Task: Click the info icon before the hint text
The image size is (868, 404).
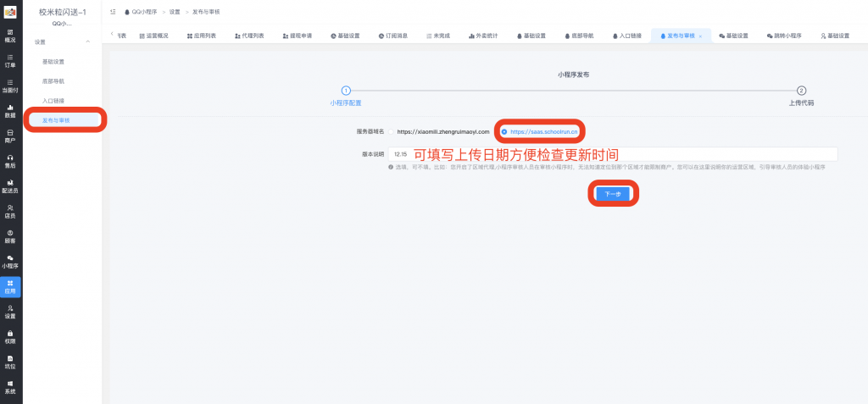Action: pyautogui.click(x=391, y=167)
